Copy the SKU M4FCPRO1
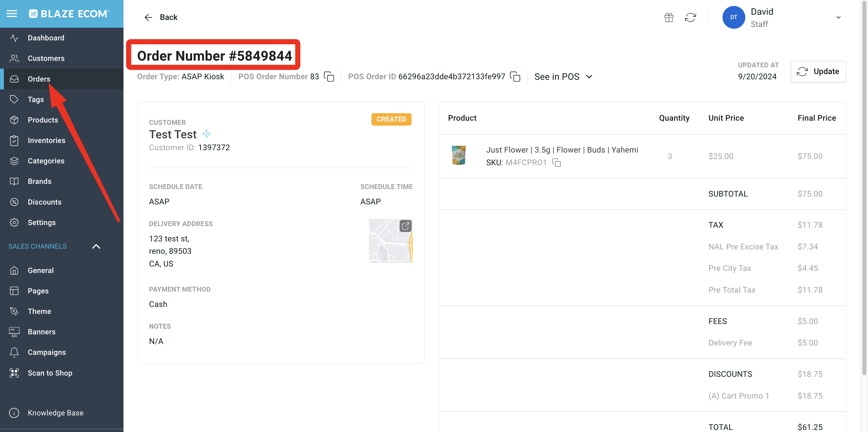This screenshot has width=868, height=432. pos(556,163)
